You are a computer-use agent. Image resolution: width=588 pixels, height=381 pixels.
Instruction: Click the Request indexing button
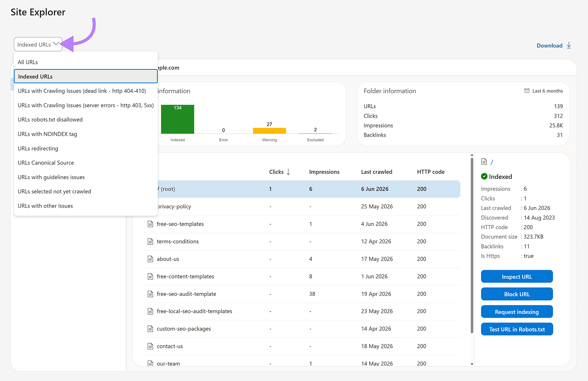click(x=517, y=312)
